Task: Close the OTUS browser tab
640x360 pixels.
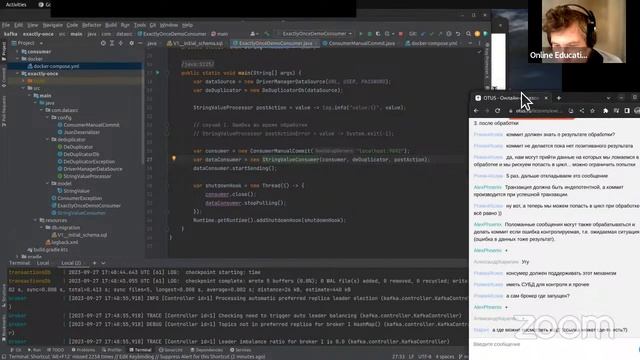Action: [x=546, y=98]
